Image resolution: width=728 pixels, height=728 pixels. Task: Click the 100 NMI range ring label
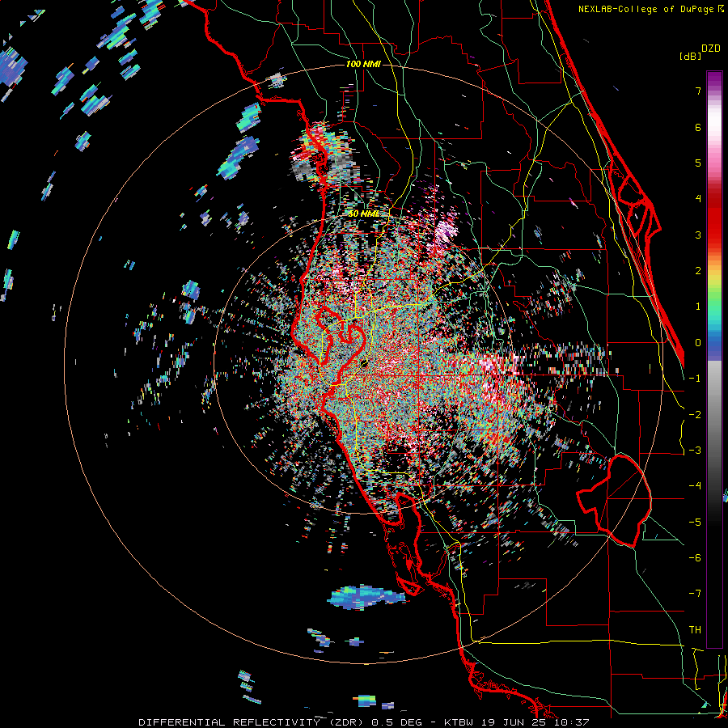[363, 64]
